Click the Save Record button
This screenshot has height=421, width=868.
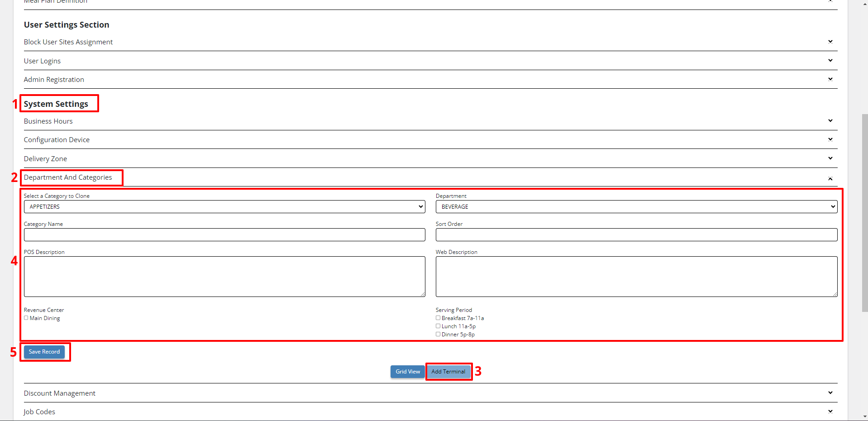click(x=44, y=352)
